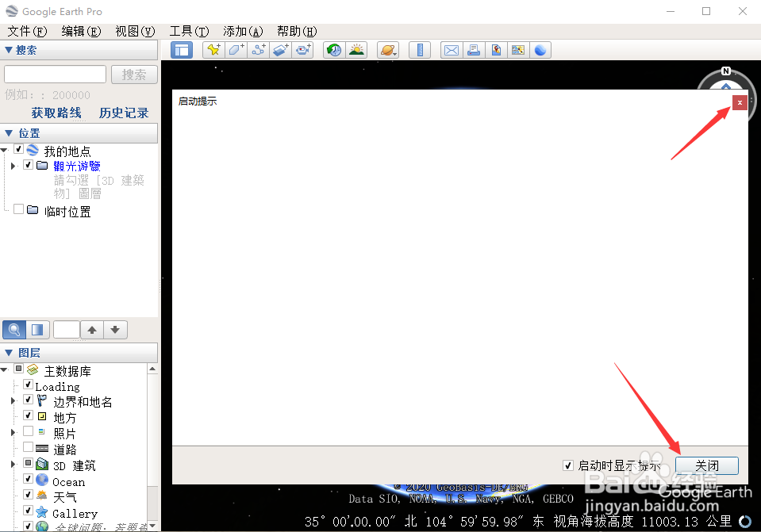Screen dimensions: 761x532
Task: Click the empty box beside up arrow
Action: [67, 330]
